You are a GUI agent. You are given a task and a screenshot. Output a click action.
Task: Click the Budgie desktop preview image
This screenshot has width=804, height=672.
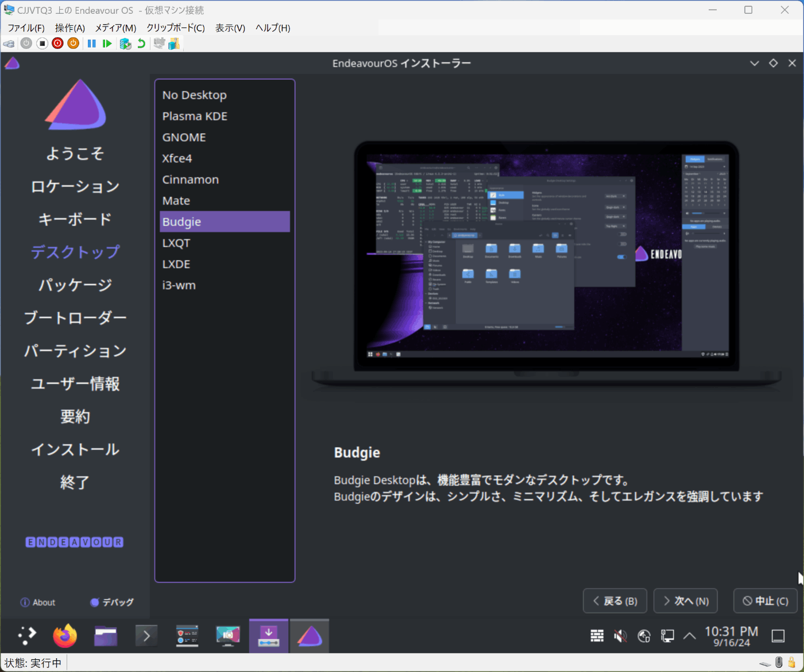[x=546, y=264]
